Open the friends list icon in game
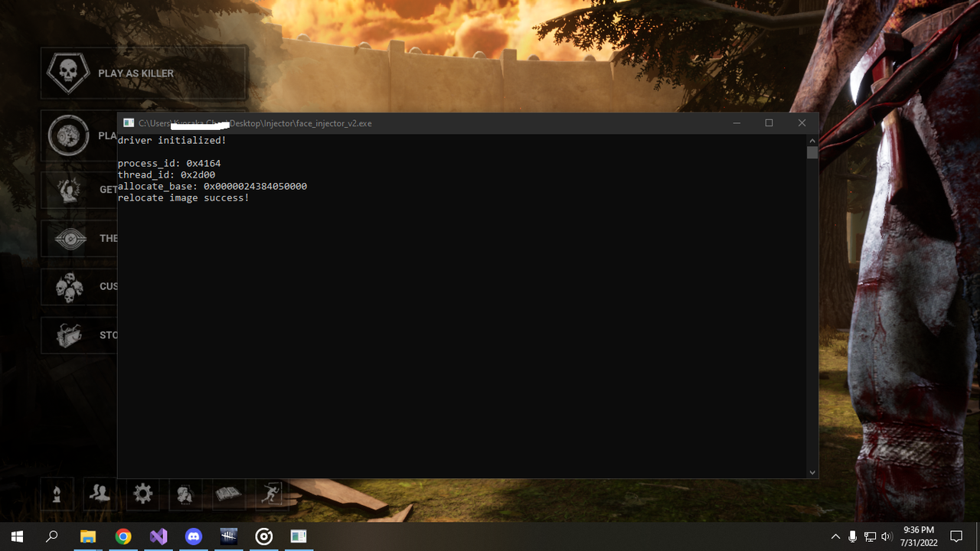 point(100,494)
